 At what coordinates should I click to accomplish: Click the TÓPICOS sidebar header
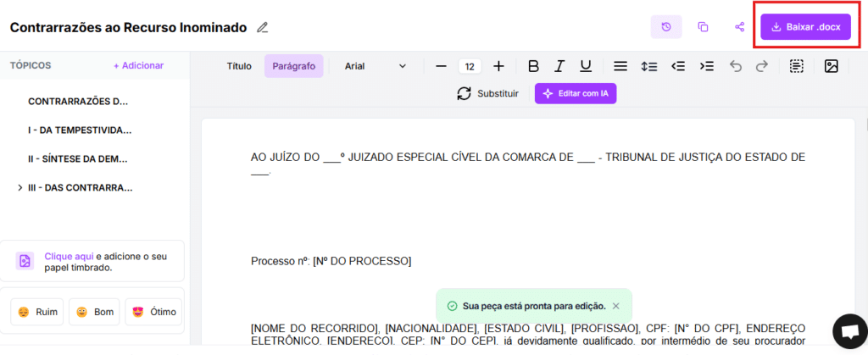coord(31,65)
